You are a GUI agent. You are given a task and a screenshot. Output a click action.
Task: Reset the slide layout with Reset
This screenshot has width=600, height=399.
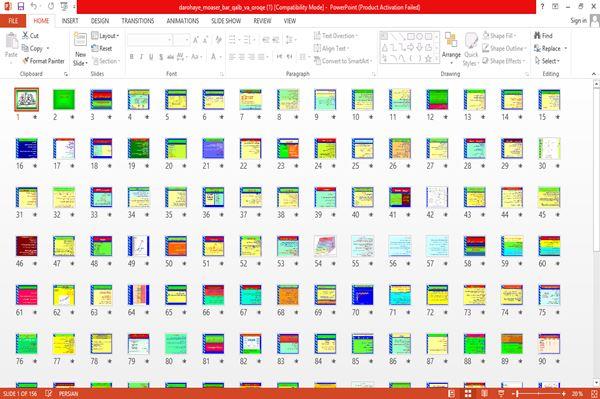click(102, 48)
